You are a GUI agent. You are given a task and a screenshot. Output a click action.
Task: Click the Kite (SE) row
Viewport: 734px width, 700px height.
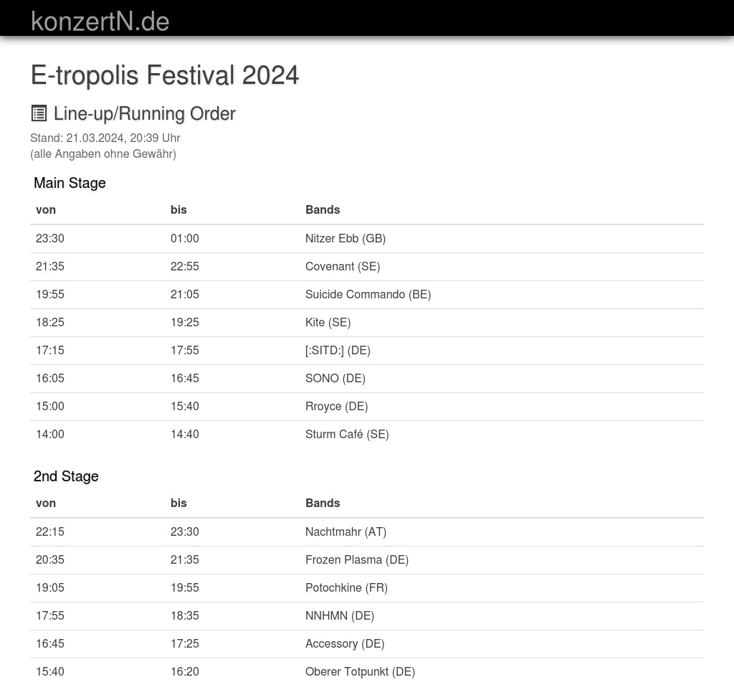(328, 323)
